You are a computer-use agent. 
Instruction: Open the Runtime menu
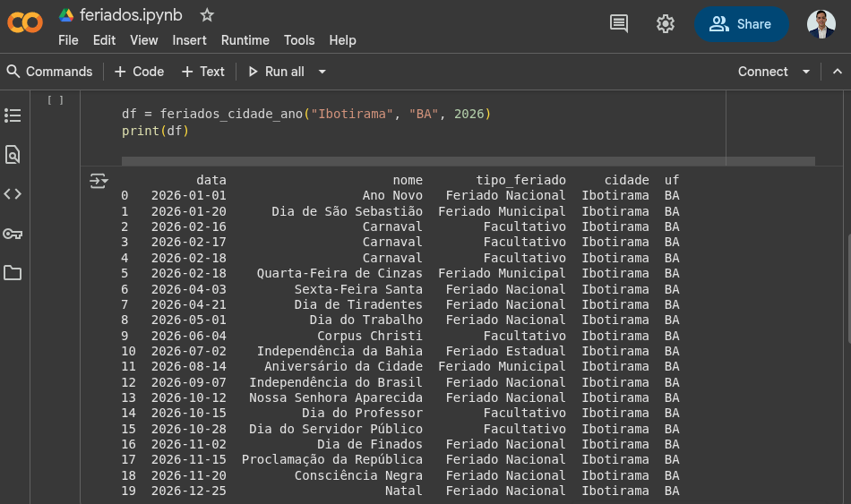245,40
